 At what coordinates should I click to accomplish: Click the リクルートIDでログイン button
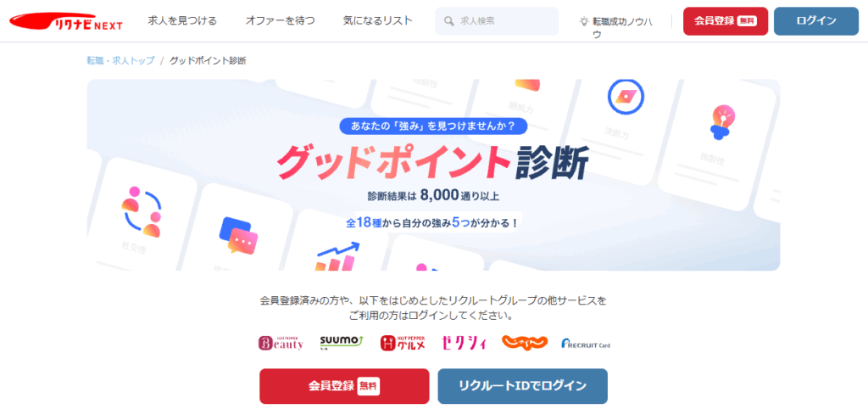pos(522,386)
